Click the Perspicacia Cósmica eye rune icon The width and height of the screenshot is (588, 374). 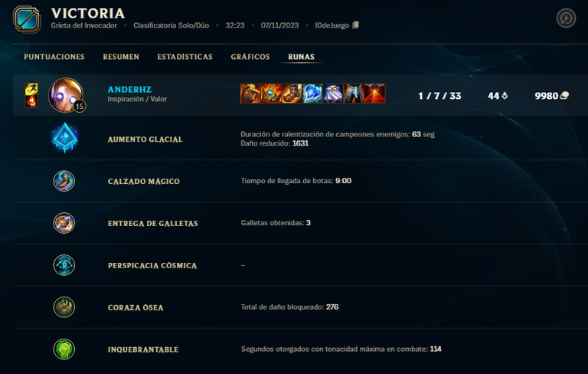click(64, 265)
